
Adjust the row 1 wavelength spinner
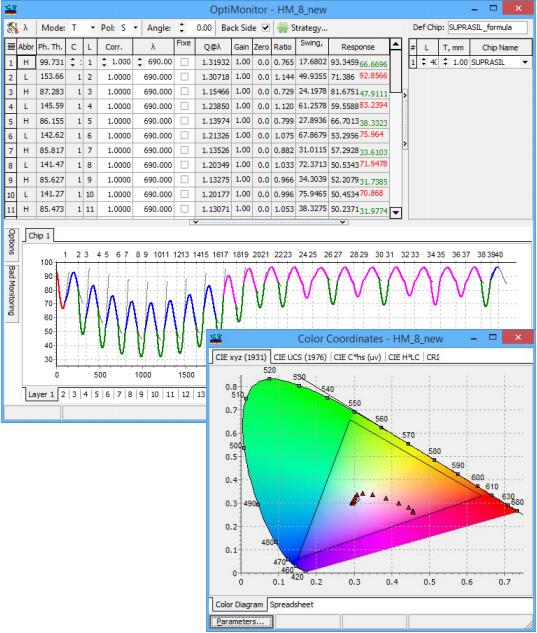(x=140, y=62)
